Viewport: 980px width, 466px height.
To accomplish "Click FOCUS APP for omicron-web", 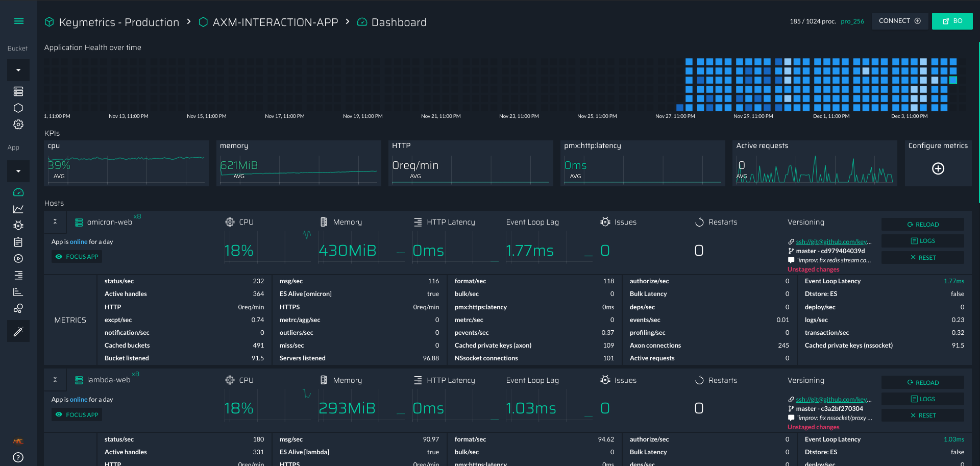I will [77, 257].
